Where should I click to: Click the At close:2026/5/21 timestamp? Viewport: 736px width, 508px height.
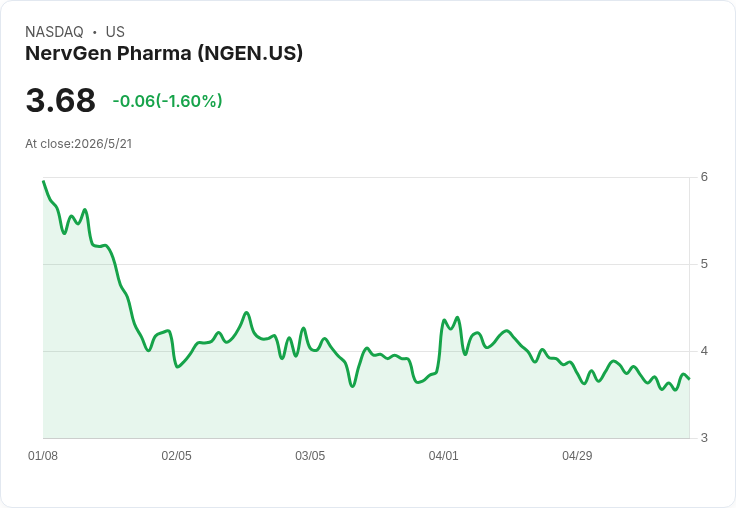[78, 144]
